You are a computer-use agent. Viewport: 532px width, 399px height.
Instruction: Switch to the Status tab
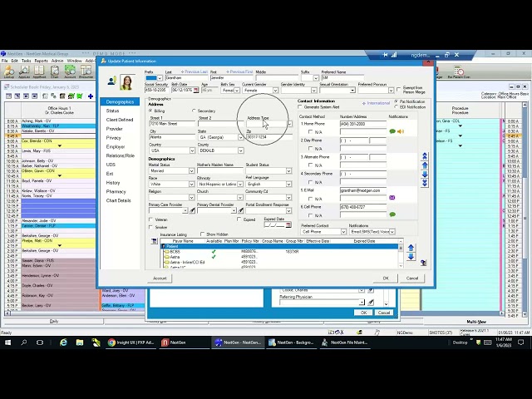112,111
